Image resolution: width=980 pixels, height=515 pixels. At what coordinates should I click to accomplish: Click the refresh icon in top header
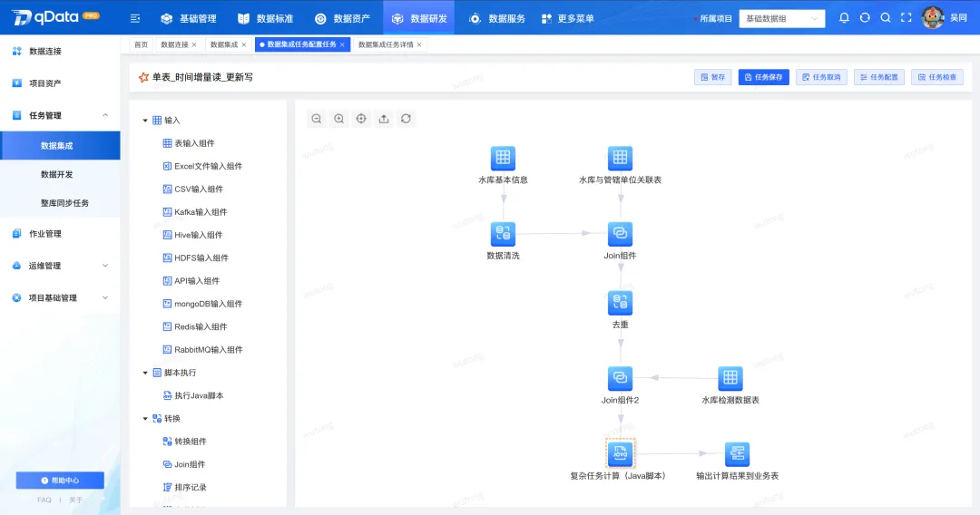pos(865,18)
